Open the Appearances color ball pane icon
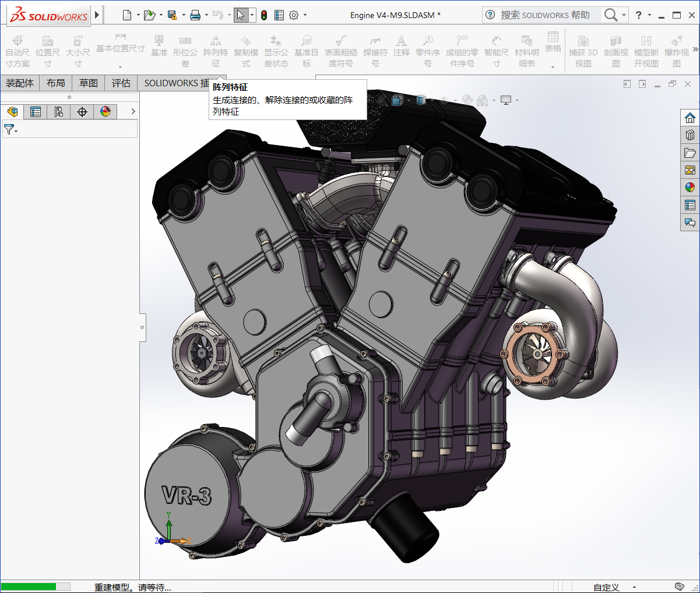Screen dimensions: 700x593 click(690, 188)
